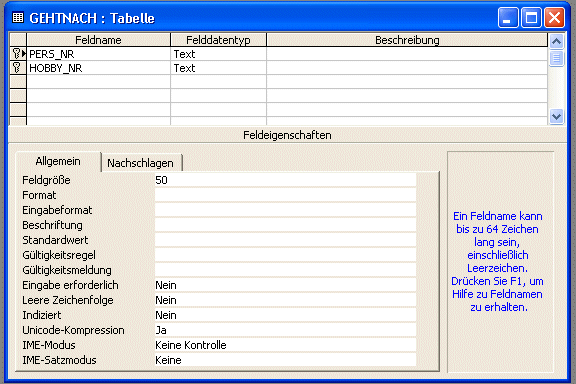The height and width of the screenshot is (384, 576).
Task: Maximize the GEHTNACH table window
Action: point(531,18)
